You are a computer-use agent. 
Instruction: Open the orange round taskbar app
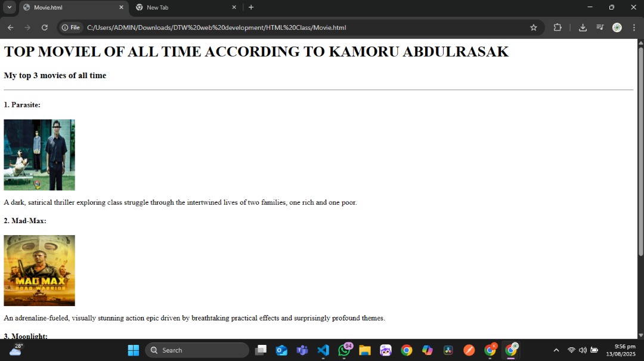pyautogui.click(x=469, y=350)
